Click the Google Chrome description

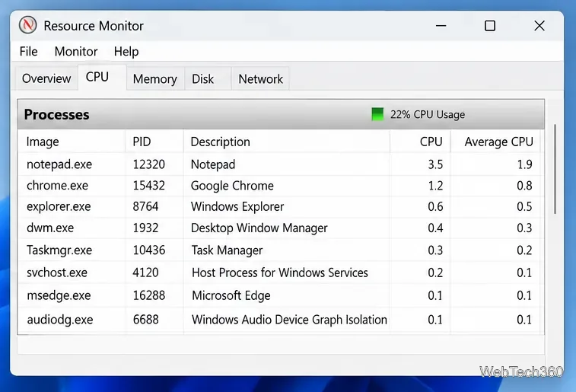click(x=232, y=186)
